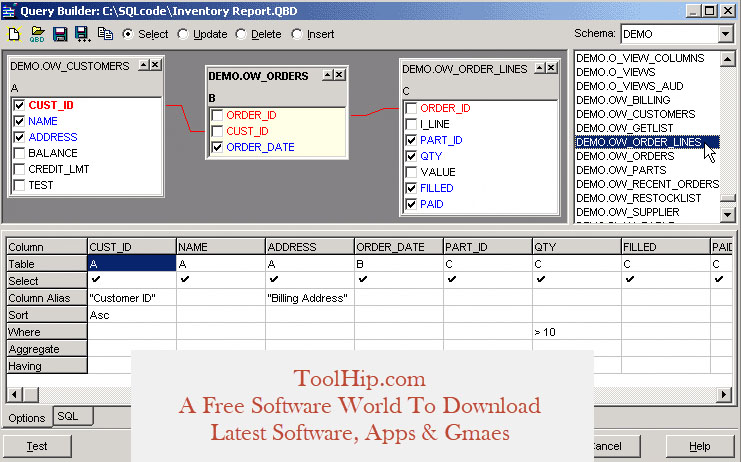Click the Test button
741x462 pixels.
click(37, 446)
